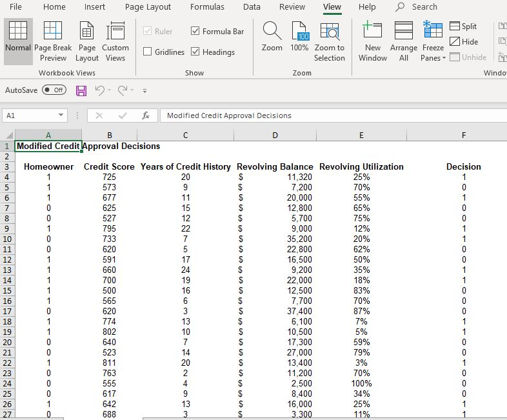Viewport: 507px width, 420px height.
Task: Open Customize Quick Access Toolbar dropdown
Action: [x=145, y=91]
